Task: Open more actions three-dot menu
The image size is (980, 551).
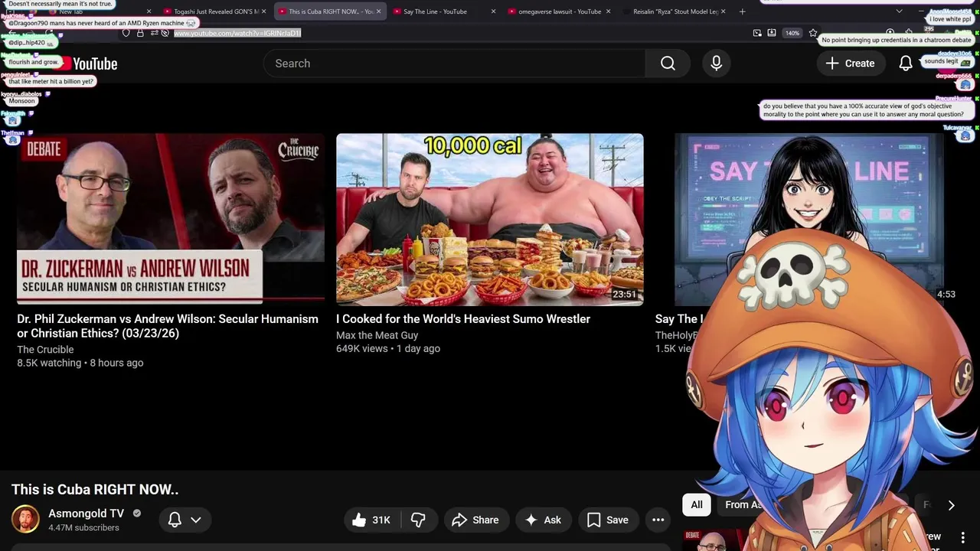Action: pos(658,520)
